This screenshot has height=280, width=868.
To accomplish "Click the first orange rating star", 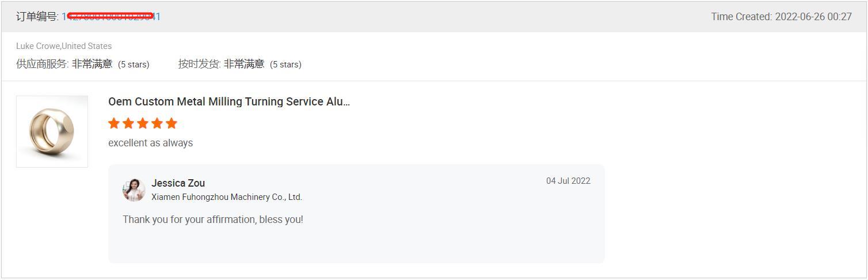I will [x=114, y=123].
